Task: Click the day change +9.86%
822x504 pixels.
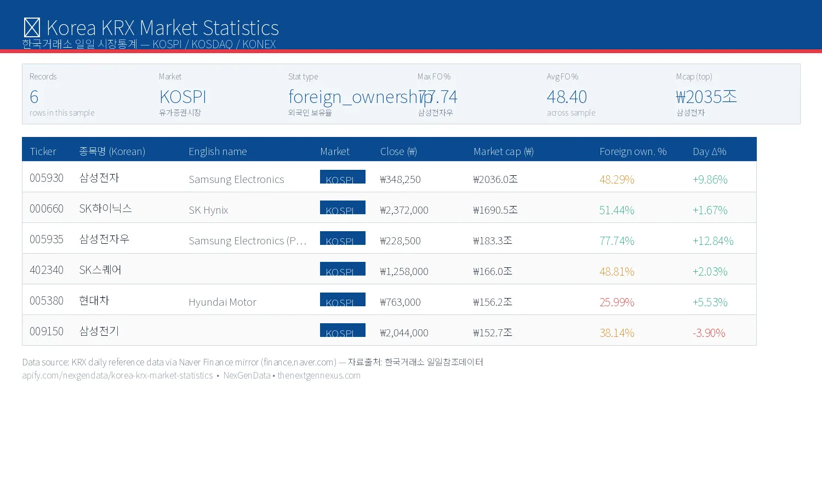Action: pos(710,180)
